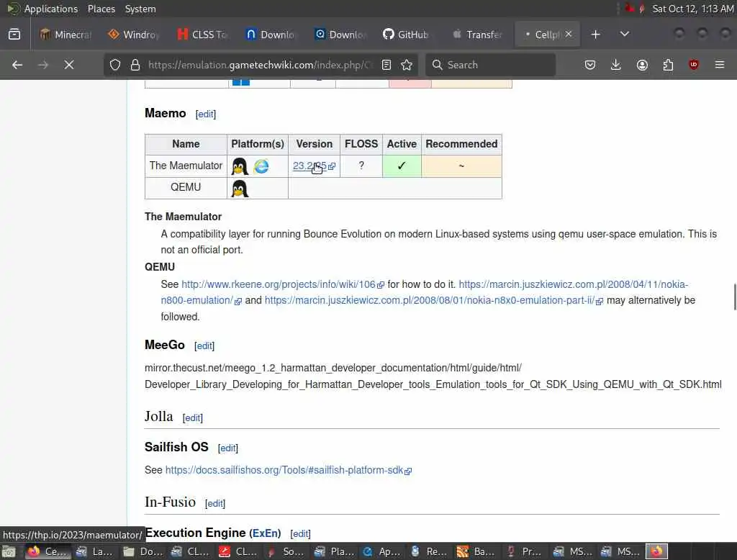
Task: Open the 'Pr...' taskbar window
Action: (x=524, y=551)
